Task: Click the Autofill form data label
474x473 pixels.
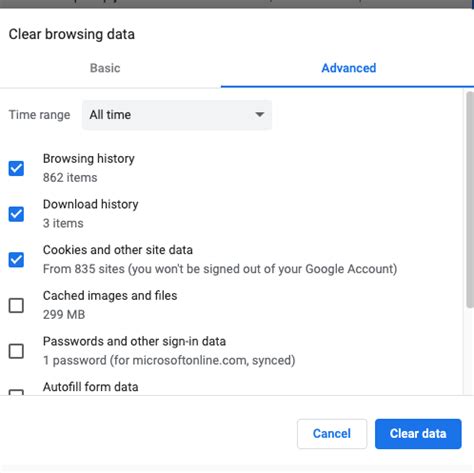Action: [91, 387]
